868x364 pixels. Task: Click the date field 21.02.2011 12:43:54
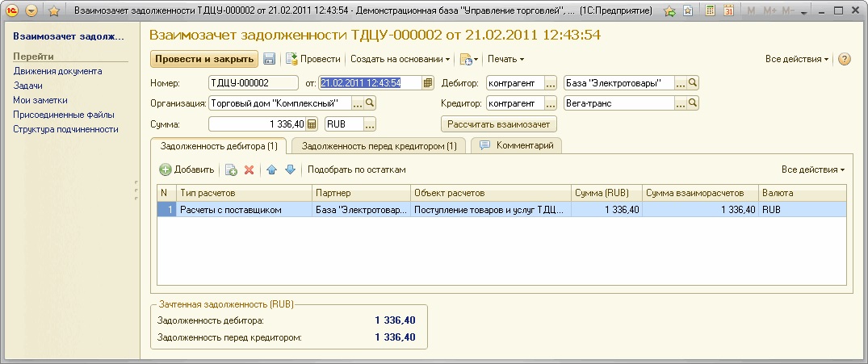369,83
